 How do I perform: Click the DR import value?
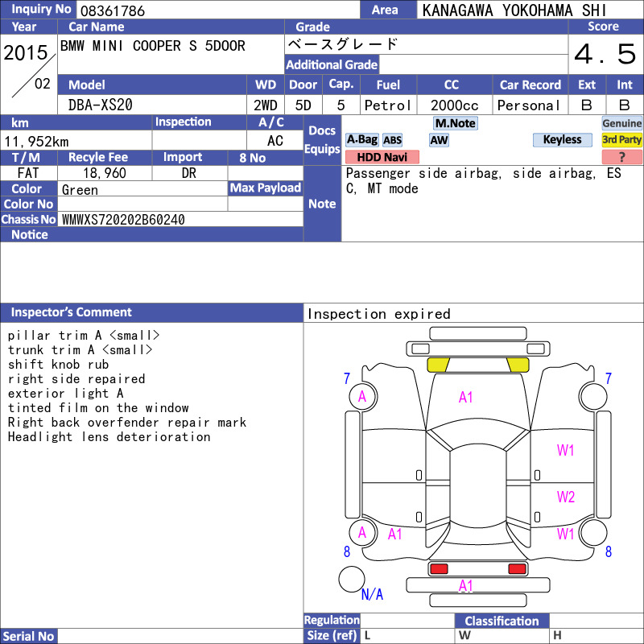point(189,173)
